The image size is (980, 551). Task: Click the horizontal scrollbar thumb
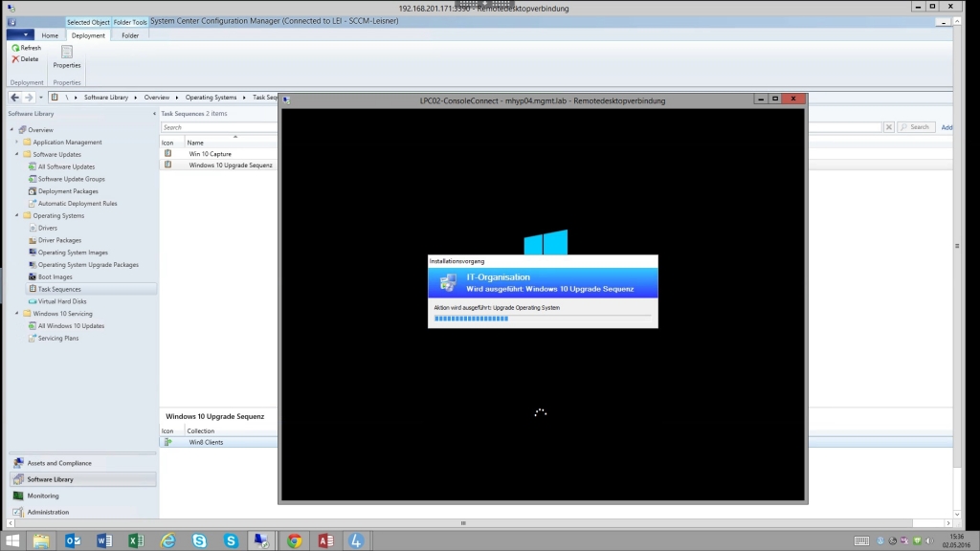[x=463, y=523]
